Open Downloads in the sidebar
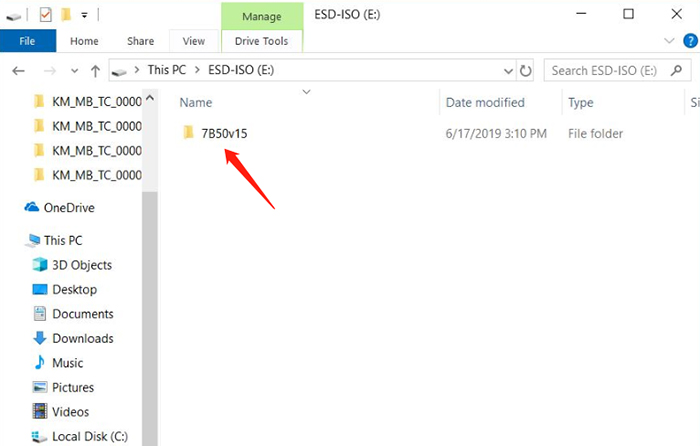Image resolution: width=700 pixels, height=446 pixels. coord(83,338)
